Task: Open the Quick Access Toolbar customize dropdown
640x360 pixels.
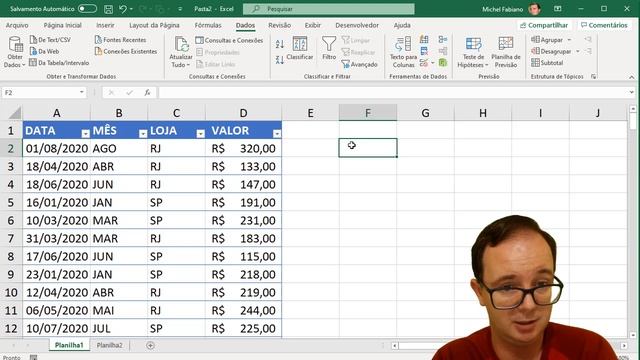Action: tap(180, 9)
